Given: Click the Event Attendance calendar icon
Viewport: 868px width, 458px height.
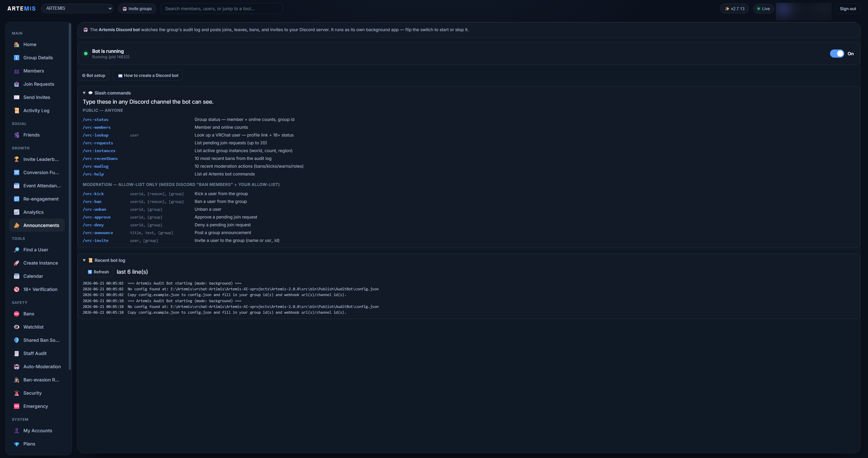Looking at the screenshot, I should tap(17, 186).
